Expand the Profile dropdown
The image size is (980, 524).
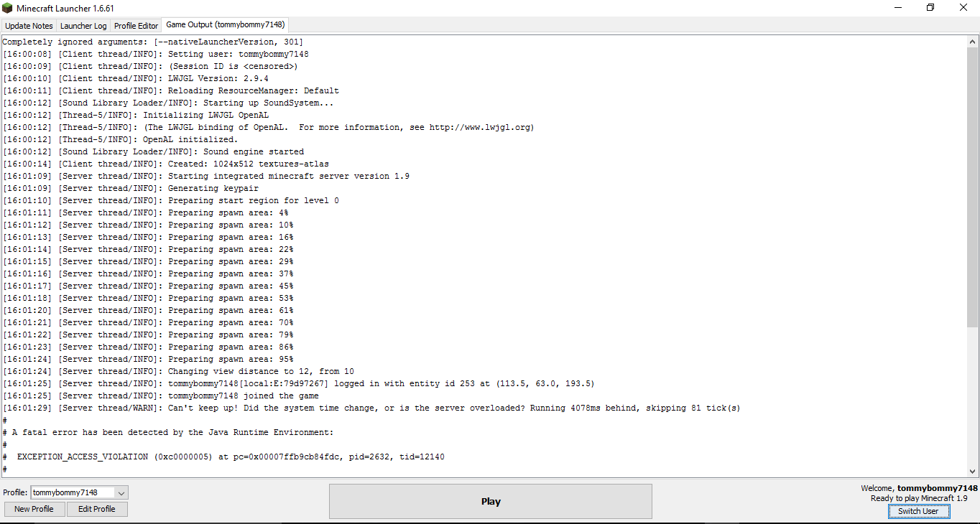click(121, 492)
